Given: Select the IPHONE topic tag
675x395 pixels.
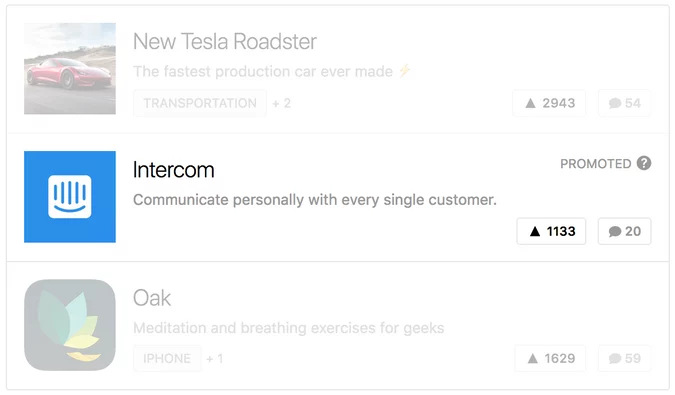Looking at the screenshot, I should click(x=167, y=358).
